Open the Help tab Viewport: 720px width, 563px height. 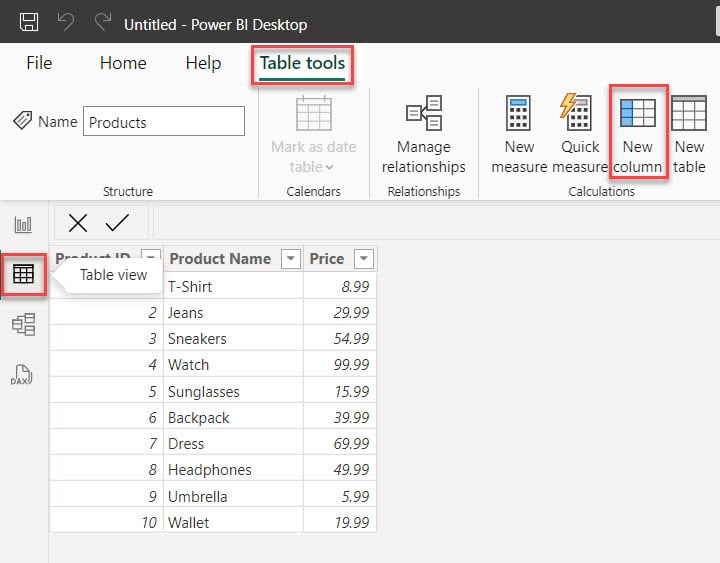click(x=203, y=63)
